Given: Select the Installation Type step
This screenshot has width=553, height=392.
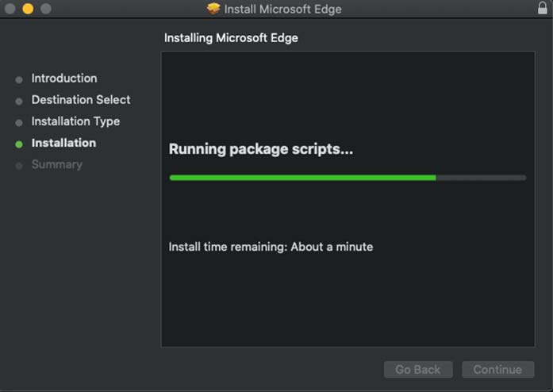Looking at the screenshot, I should pos(75,121).
